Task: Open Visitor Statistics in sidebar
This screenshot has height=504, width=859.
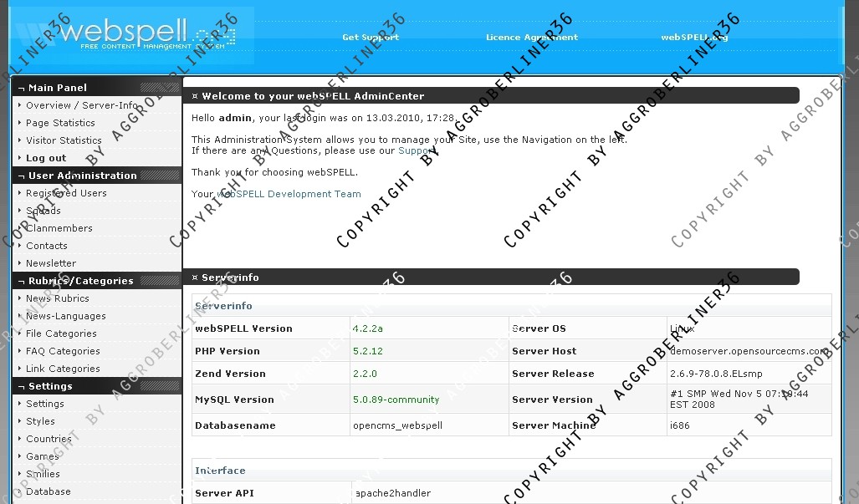Action: click(64, 140)
